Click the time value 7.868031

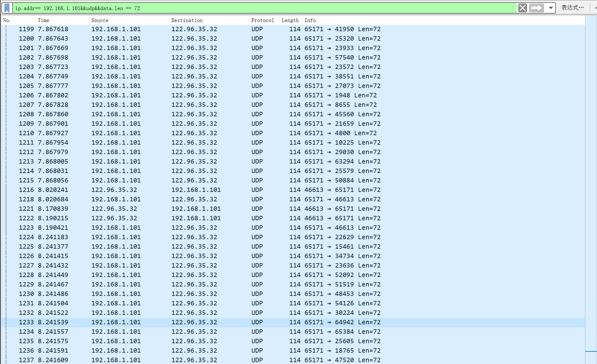(53, 171)
